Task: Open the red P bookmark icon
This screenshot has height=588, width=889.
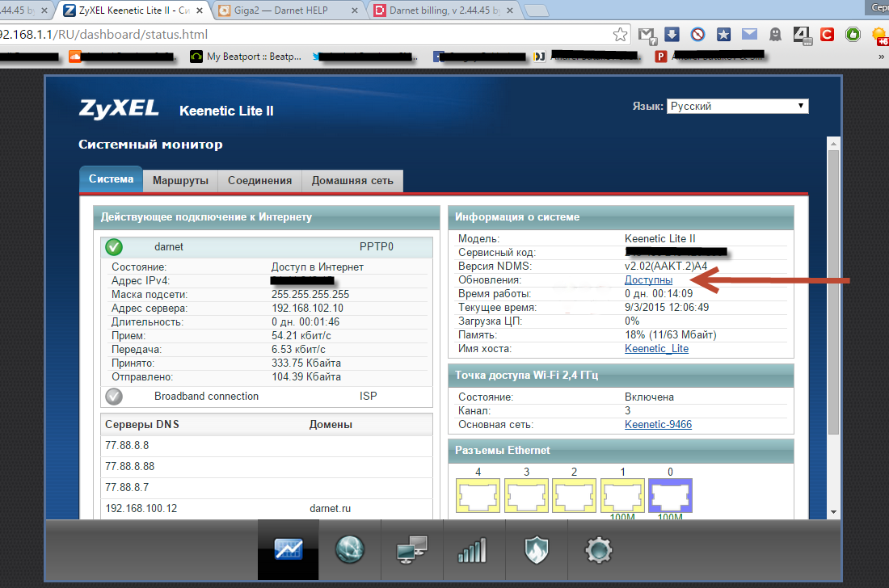Action: tap(660, 56)
